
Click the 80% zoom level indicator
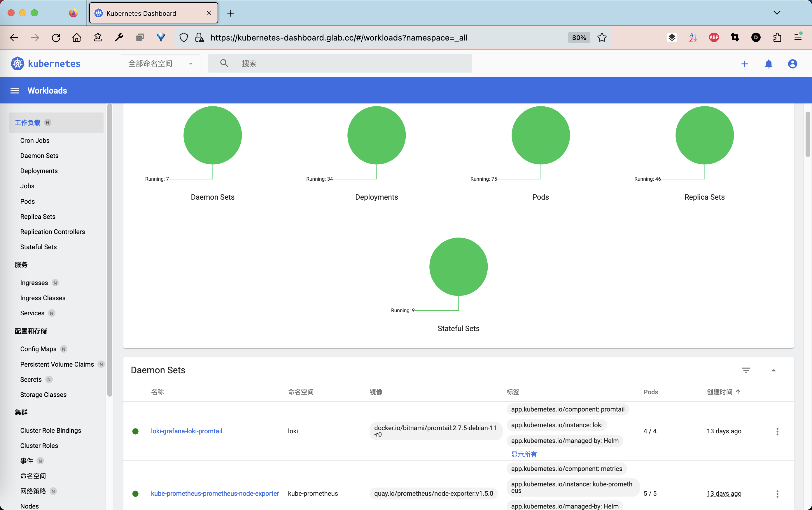click(579, 37)
